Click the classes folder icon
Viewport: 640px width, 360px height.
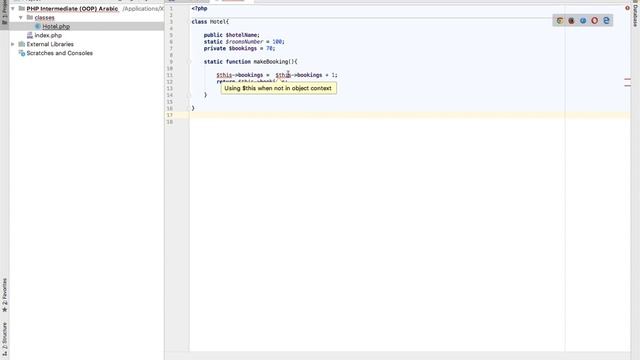(x=30, y=18)
